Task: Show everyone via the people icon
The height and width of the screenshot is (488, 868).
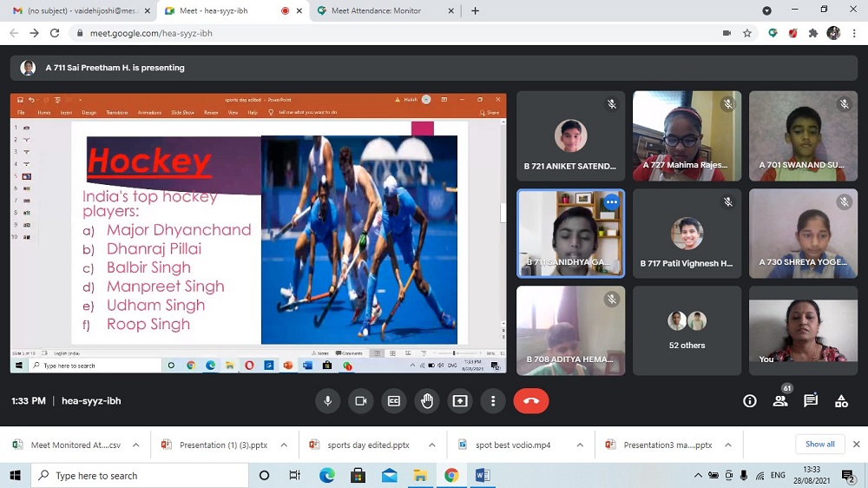Action: 780,401
